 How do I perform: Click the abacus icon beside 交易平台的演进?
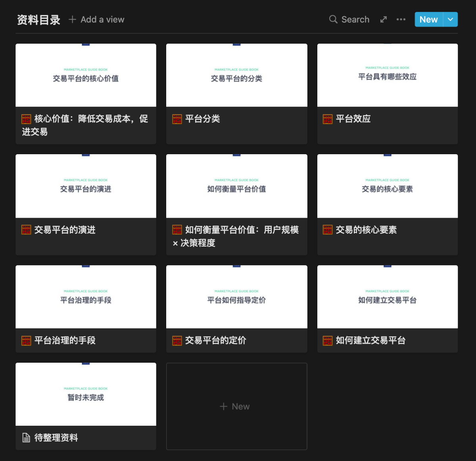tap(26, 230)
